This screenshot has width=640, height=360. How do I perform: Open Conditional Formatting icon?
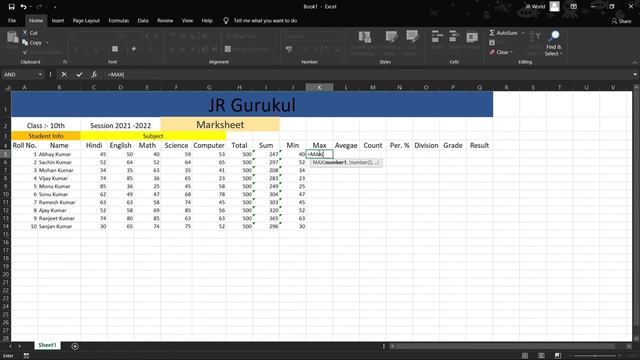(x=364, y=37)
